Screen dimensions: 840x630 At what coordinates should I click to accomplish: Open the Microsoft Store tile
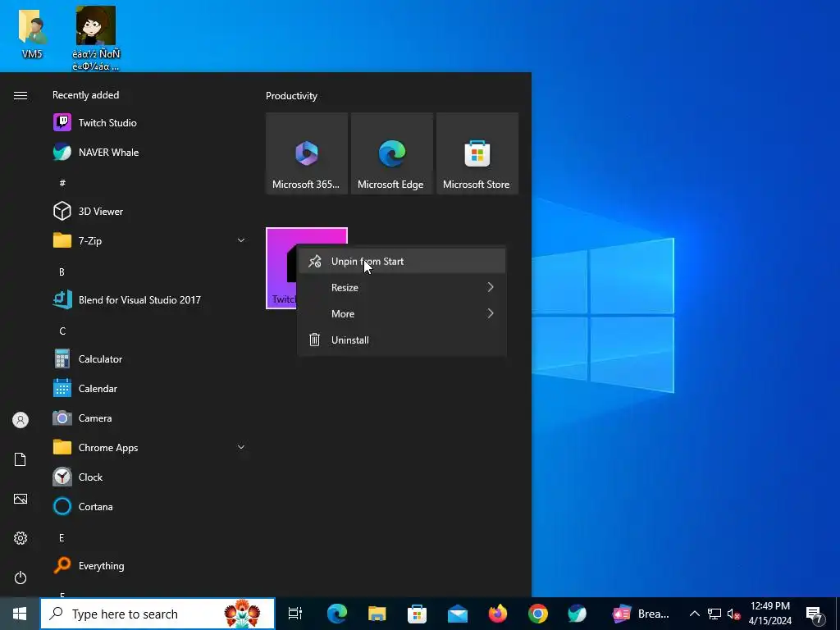[477, 153]
